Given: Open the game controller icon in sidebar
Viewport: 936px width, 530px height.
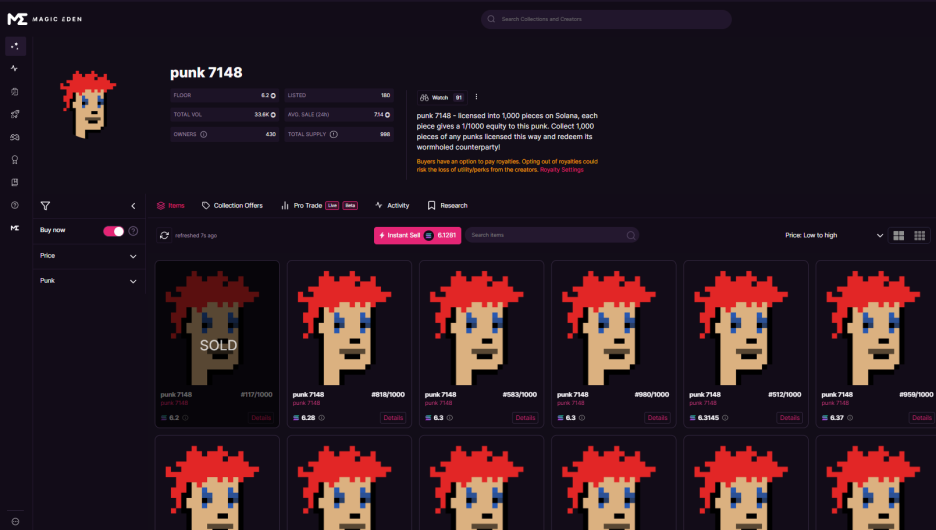Looking at the screenshot, I should coord(15,137).
